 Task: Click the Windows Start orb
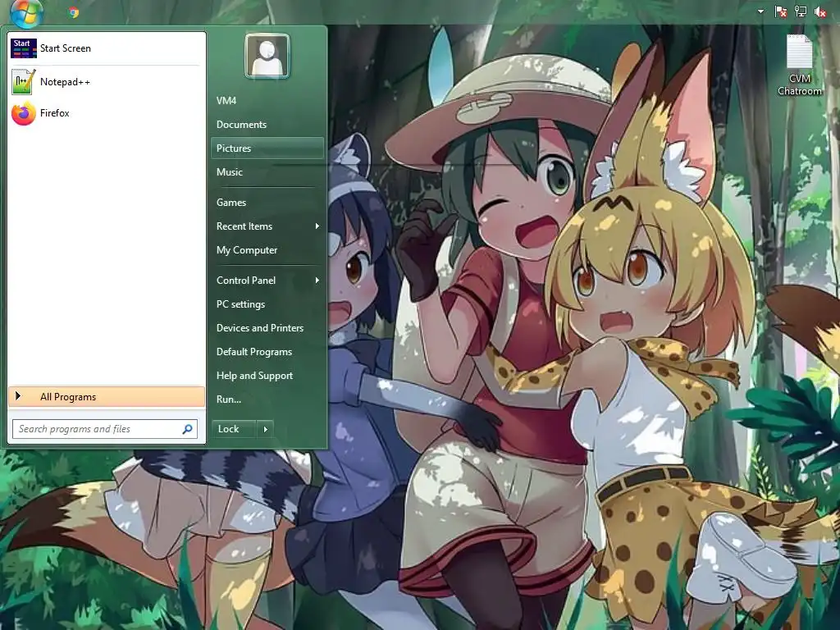pos(25,11)
